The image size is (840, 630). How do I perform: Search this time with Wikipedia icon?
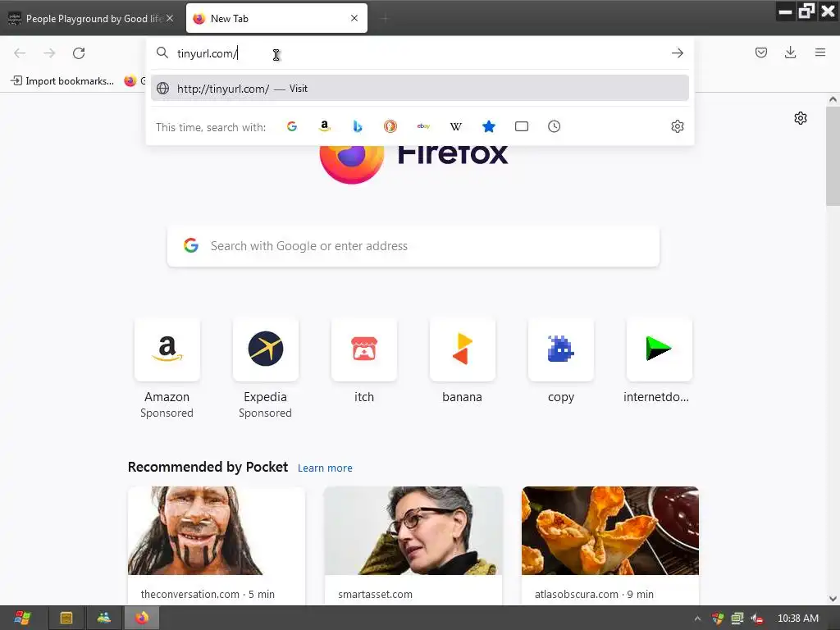[x=456, y=126]
